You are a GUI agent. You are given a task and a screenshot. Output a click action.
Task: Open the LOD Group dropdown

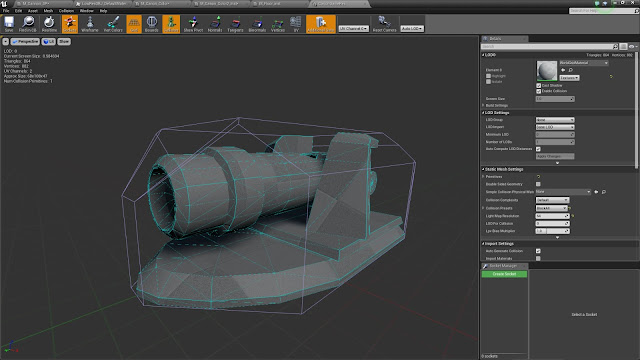[555, 120]
